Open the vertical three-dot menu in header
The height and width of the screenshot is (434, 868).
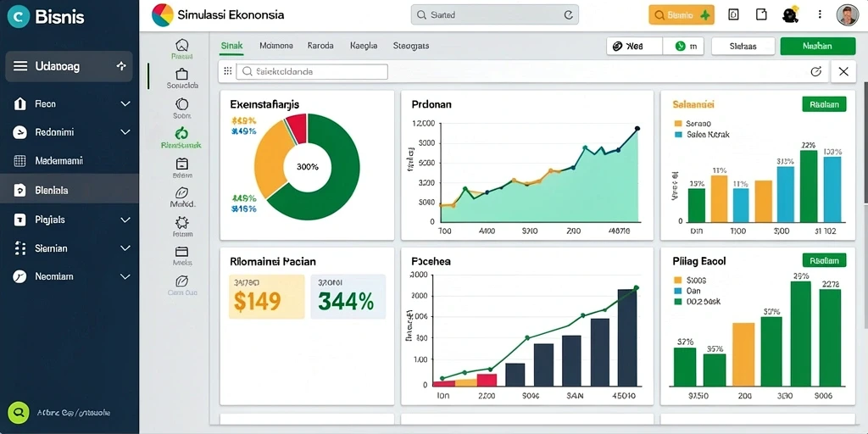click(x=820, y=15)
